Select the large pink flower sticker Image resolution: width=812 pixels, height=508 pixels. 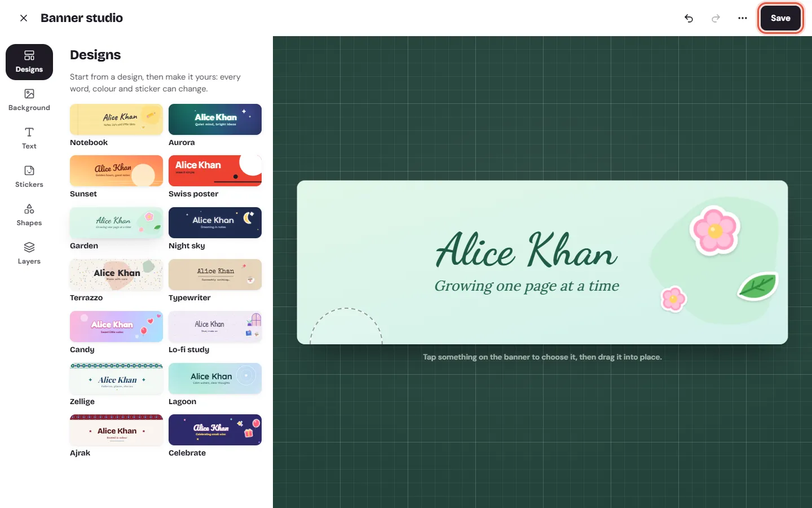(715, 230)
